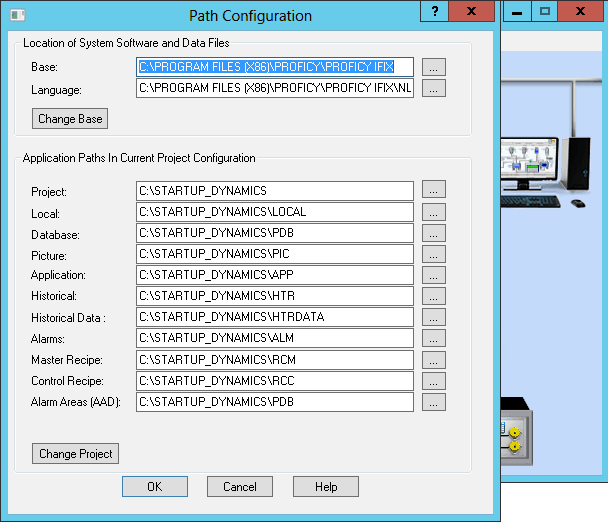608x522 pixels.
Task: Click the Historical path field
Action: [275, 296]
